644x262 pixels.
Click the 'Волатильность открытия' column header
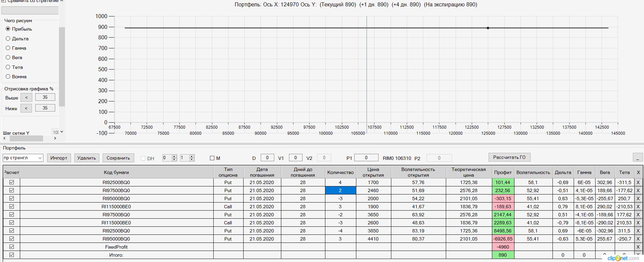pyautogui.click(x=418, y=172)
